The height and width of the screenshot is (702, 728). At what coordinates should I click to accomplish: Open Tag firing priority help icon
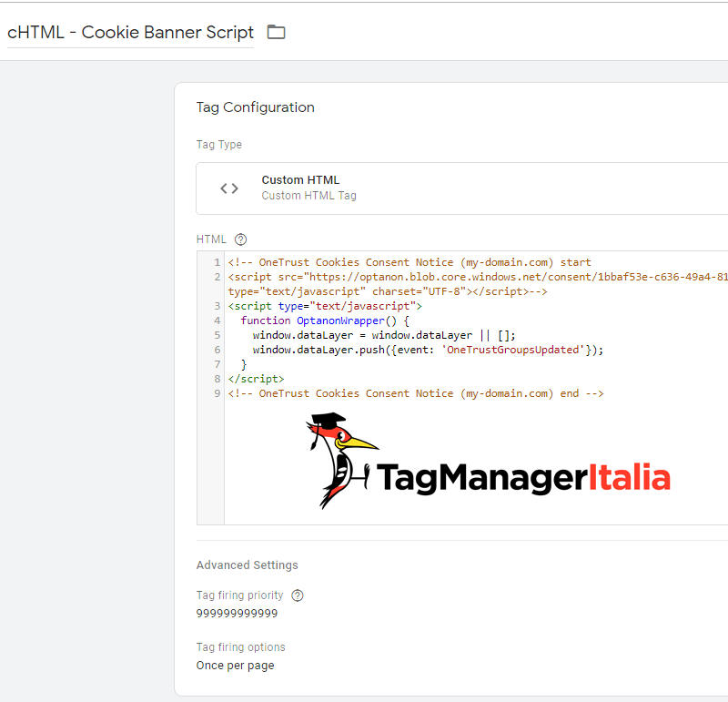[298, 595]
